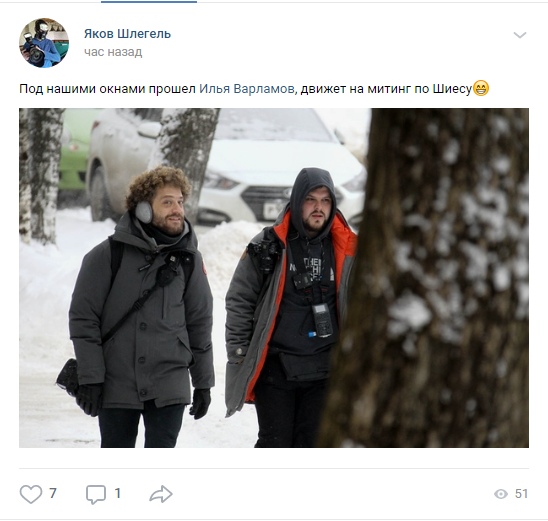
Task: Select the active tab with blue underline
Action: [x=149, y=2]
